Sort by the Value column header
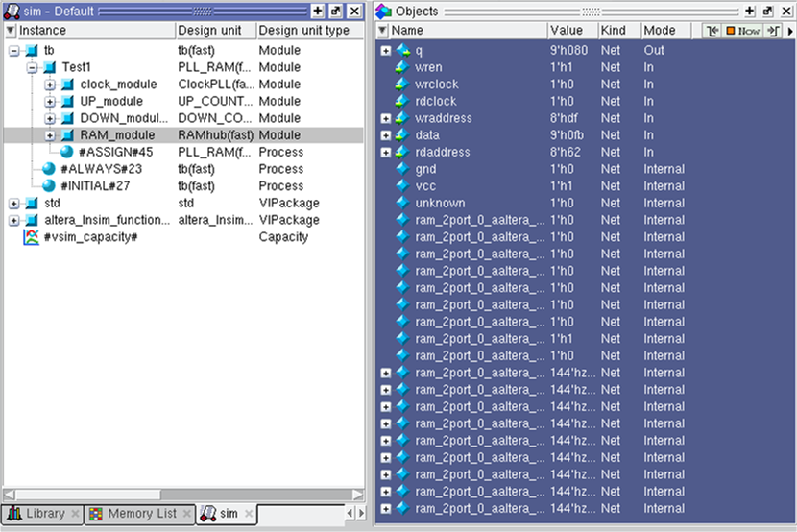 (x=572, y=31)
